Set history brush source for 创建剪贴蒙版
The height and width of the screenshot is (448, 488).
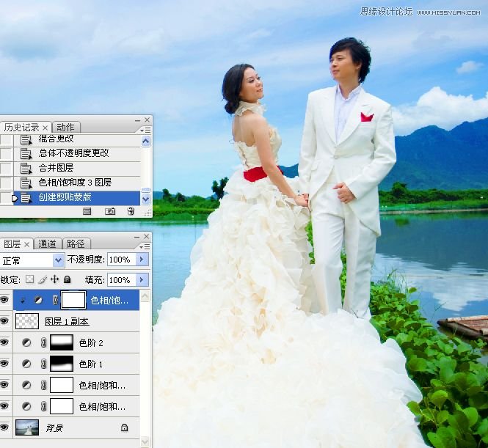(x=6, y=197)
